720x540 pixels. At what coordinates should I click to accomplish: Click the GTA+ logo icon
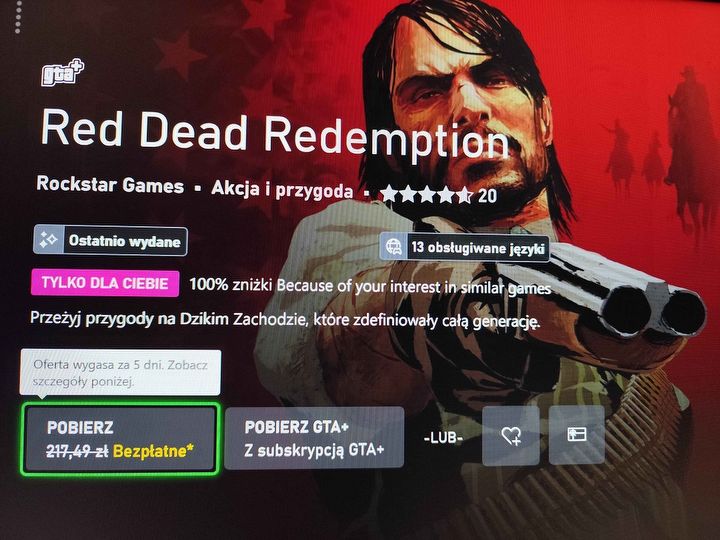click(62, 72)
